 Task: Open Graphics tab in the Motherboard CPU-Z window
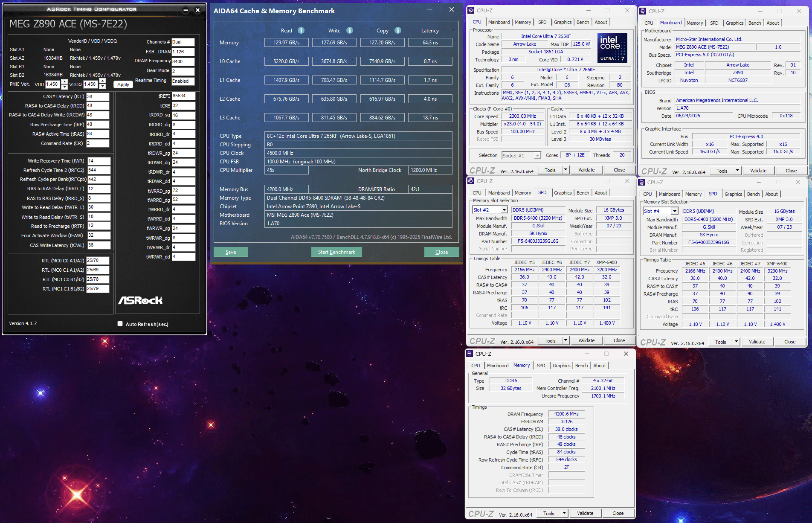734,23
